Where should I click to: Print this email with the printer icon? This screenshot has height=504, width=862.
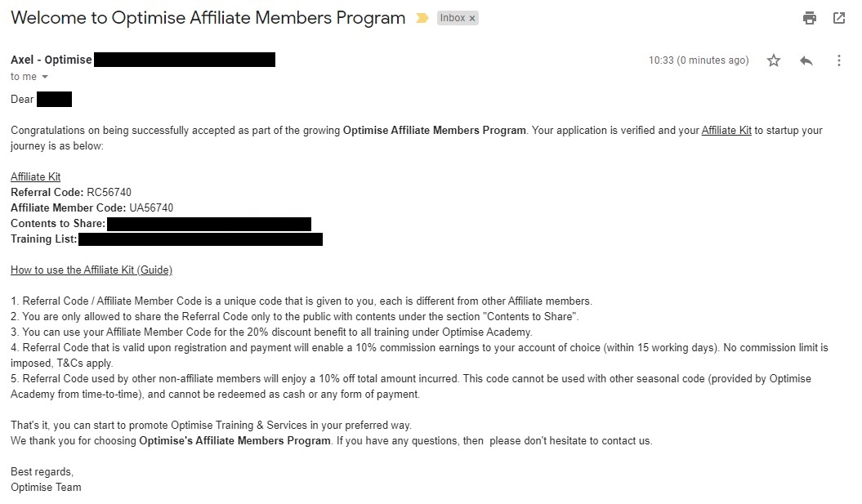point(809,18)
